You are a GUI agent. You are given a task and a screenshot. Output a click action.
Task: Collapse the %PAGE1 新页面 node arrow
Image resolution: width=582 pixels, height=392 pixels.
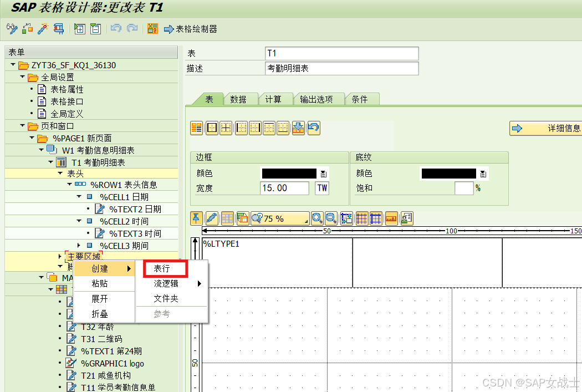point(32,138)
